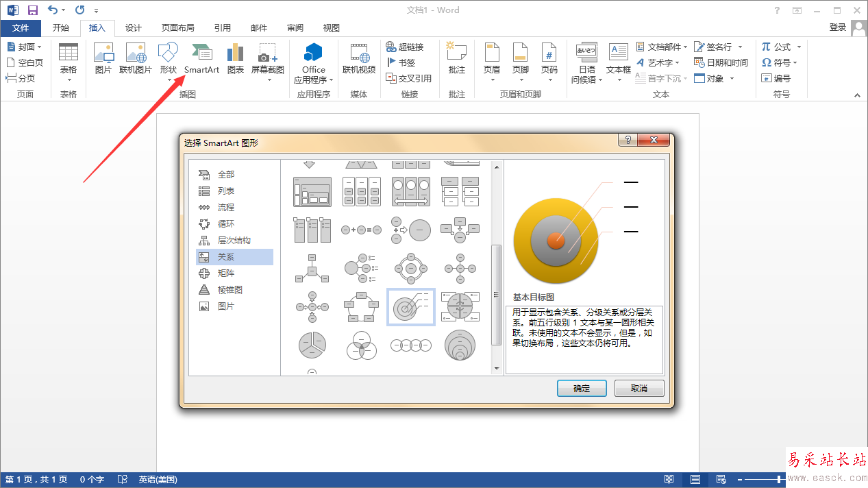Click the 书签 bookmark button
The image size is (868, 488).
tap(401, 62)
